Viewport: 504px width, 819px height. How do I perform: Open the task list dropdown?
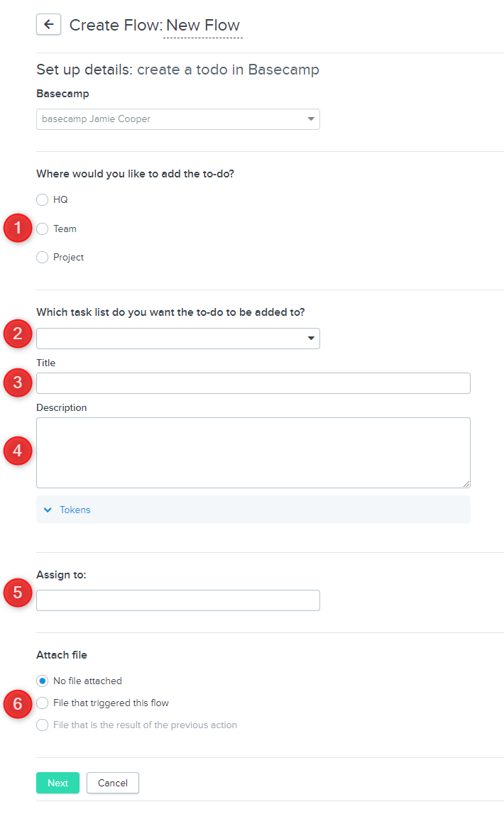click(177, 339)
